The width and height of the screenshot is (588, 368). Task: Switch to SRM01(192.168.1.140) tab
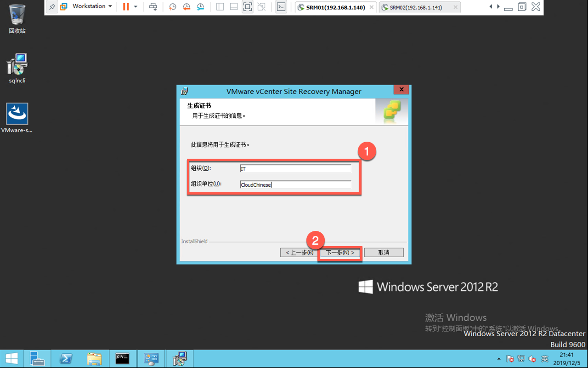tap(335, 7)
